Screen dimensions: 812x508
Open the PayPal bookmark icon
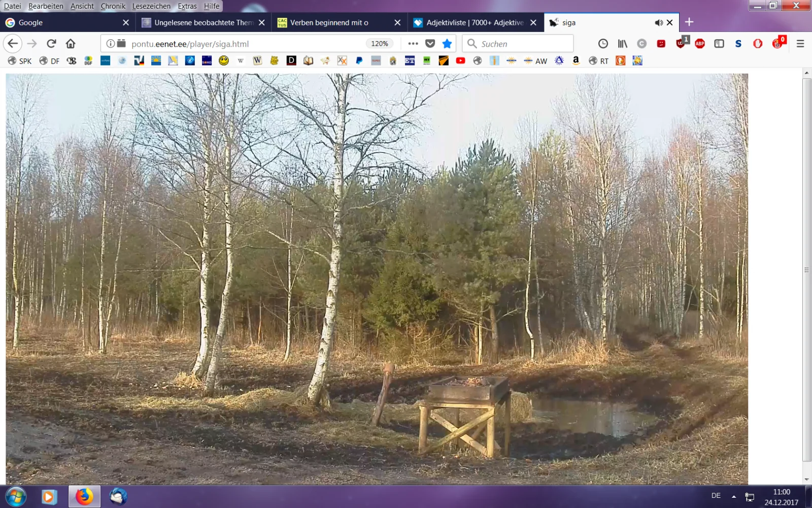click(x=359, y=61)
